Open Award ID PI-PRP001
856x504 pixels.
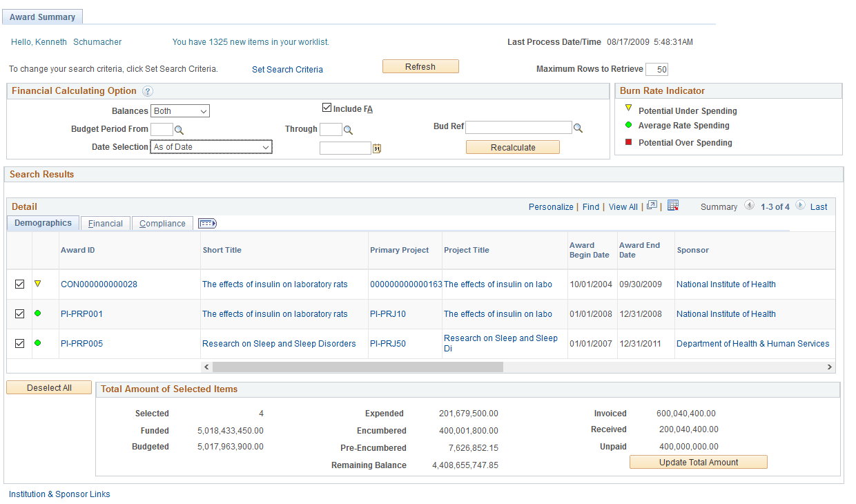(x=81, y=314)
